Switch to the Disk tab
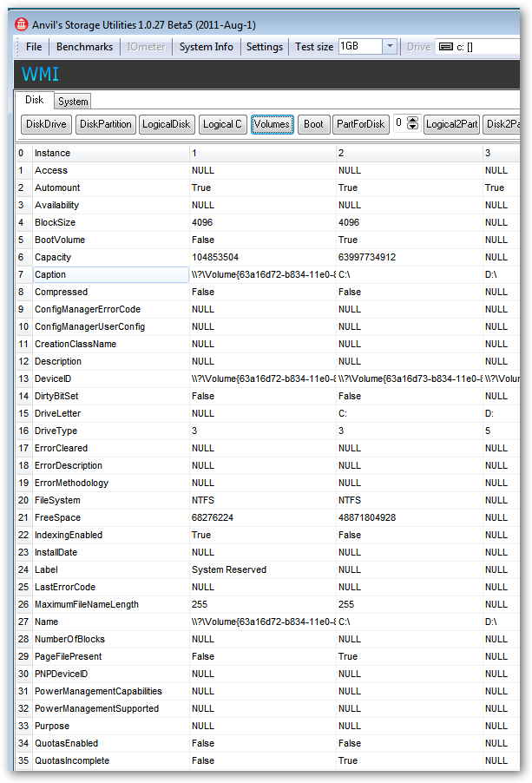532x783 pixels. pos(35,100)
